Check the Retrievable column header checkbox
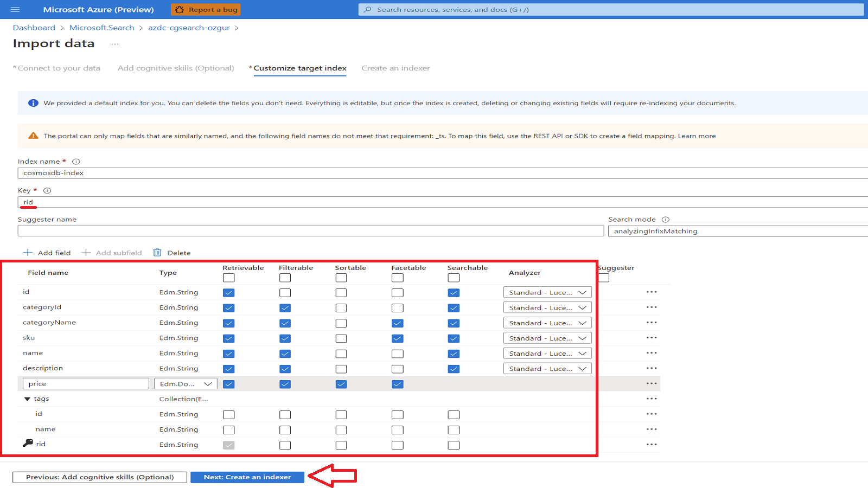This screenshot has height=488, width=868. (228, 278)
